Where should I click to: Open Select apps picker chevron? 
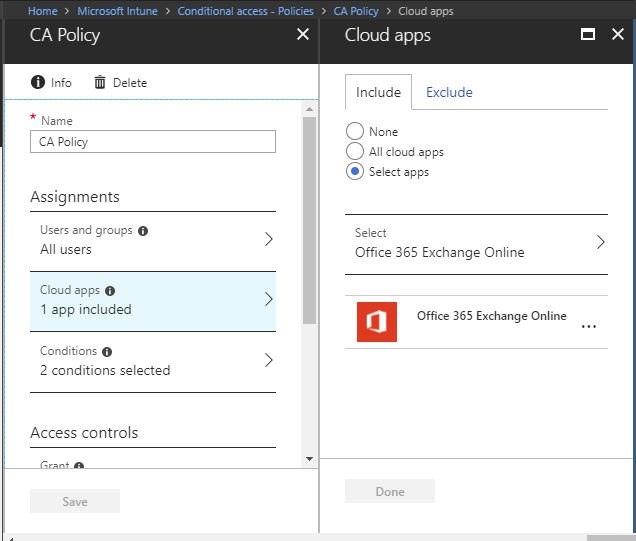tap(601, 242)
